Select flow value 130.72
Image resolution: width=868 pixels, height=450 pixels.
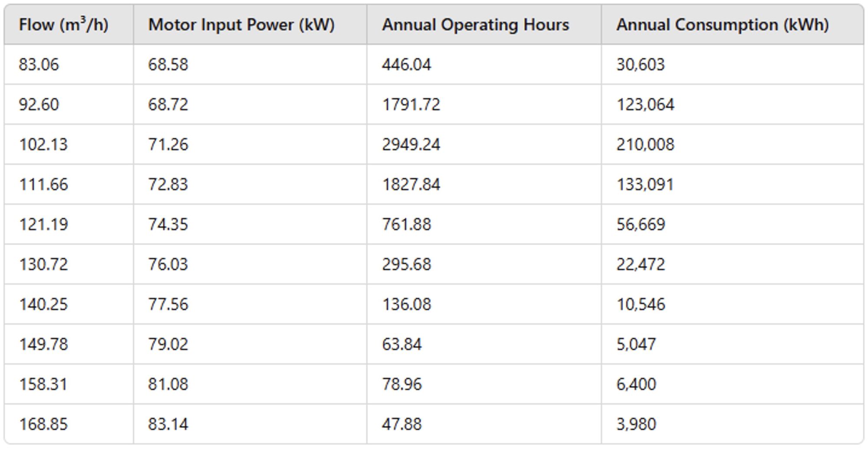(43, 264)
